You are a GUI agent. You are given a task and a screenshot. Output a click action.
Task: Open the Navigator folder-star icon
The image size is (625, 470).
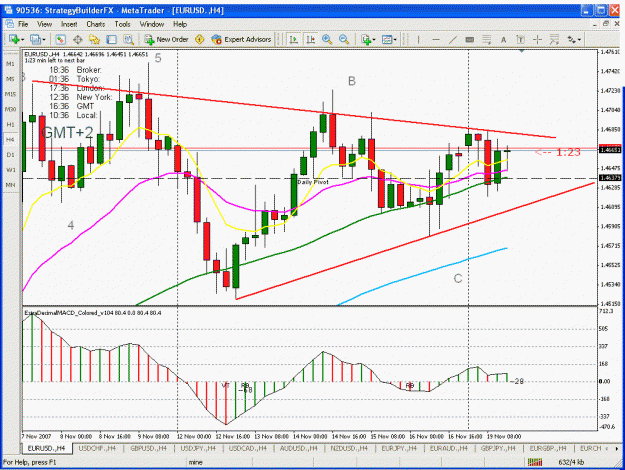point(94,39)
